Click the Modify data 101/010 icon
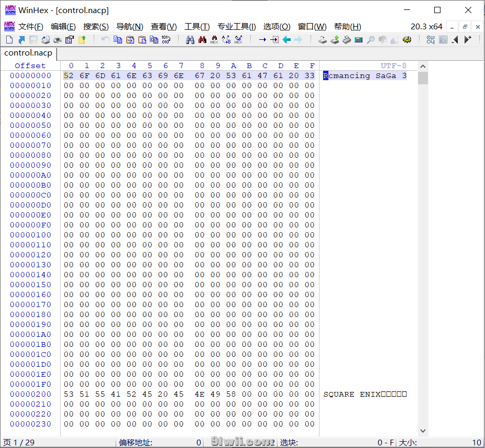The image size is (485, 448). coord(166,40)
